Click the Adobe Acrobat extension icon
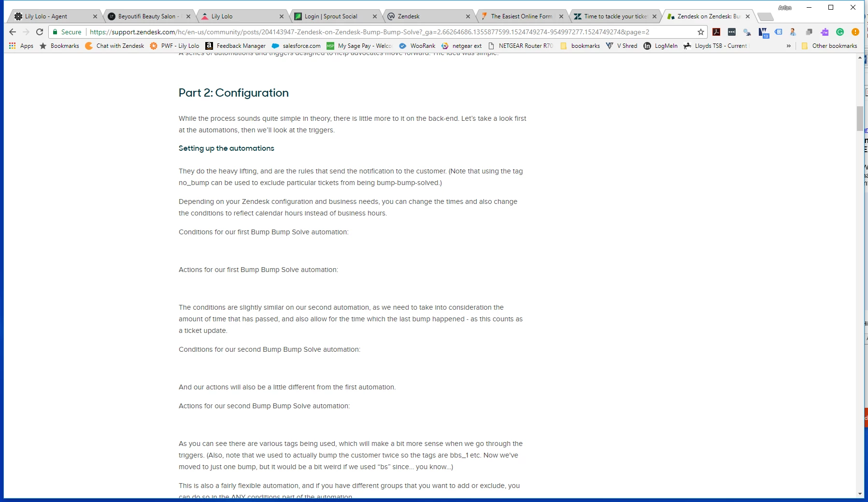 pyautogui.click(x=716, y=32)
